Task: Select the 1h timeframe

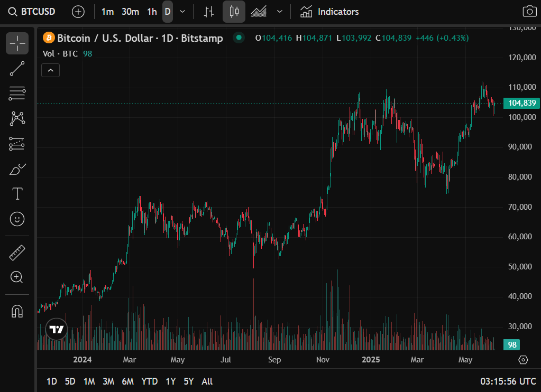Action: tap(152, 12)
